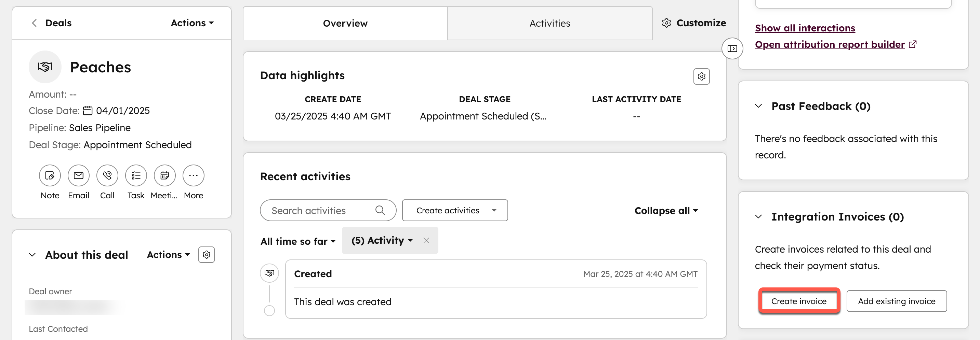Remove the Activity filter chip
This screenshot has width=980, height=340.
coord(426,240)
